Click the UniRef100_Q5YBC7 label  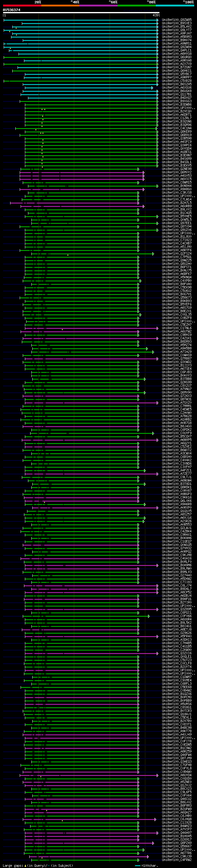[177, 74]
